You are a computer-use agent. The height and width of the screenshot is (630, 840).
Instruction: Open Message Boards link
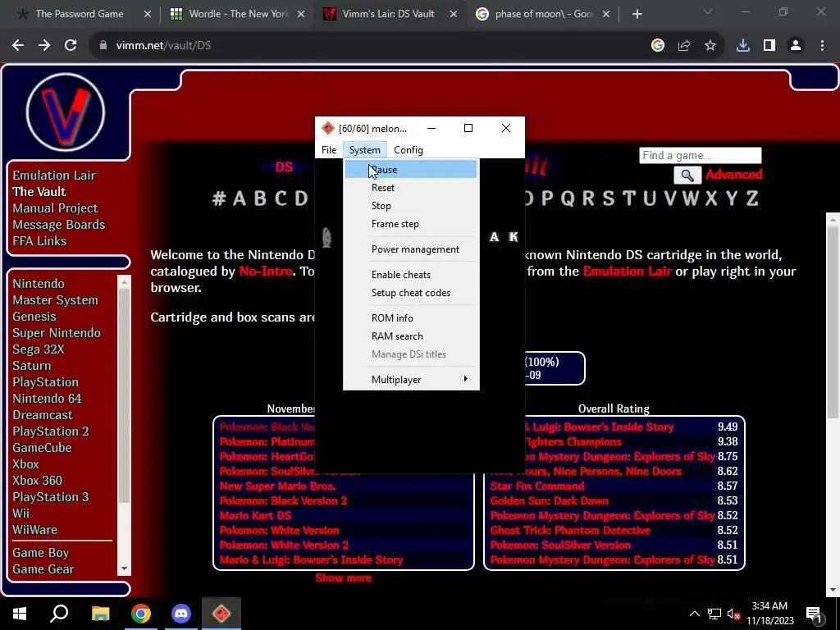pyautogui.click(x=59, y=225)
